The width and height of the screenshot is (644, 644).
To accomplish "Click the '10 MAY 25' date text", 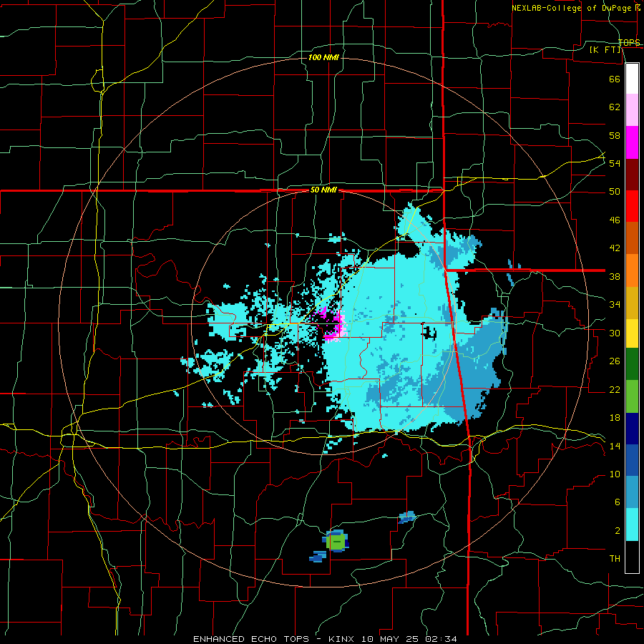I will pos(391,639).
